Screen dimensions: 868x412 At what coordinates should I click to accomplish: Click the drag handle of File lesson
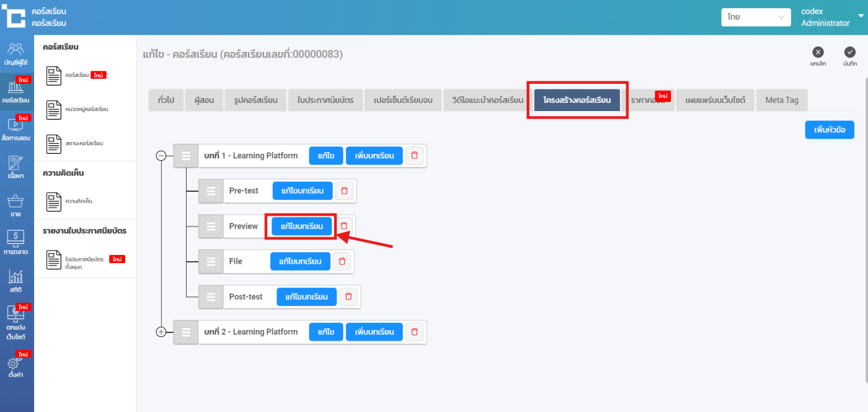[210, 262]
